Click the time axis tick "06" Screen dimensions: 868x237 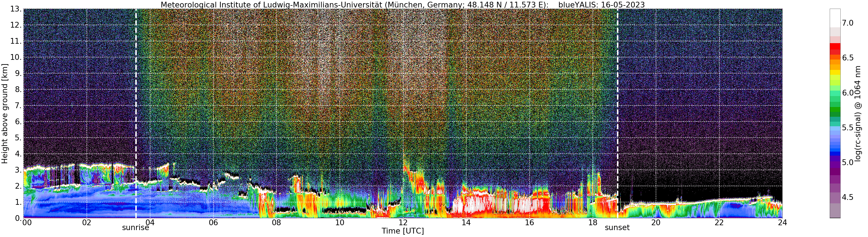(213, 223)
